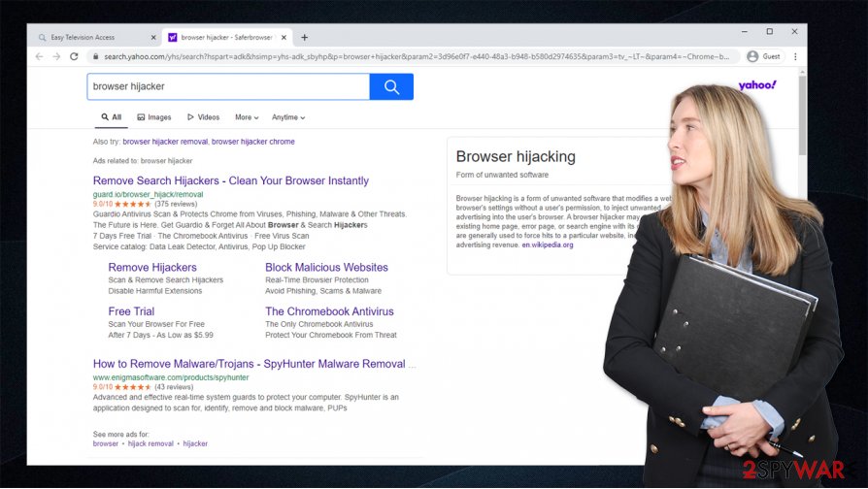Screen dimensions: 868x489
Task: Click the '(43 reviews)' rating text
Action: point(174,387)
